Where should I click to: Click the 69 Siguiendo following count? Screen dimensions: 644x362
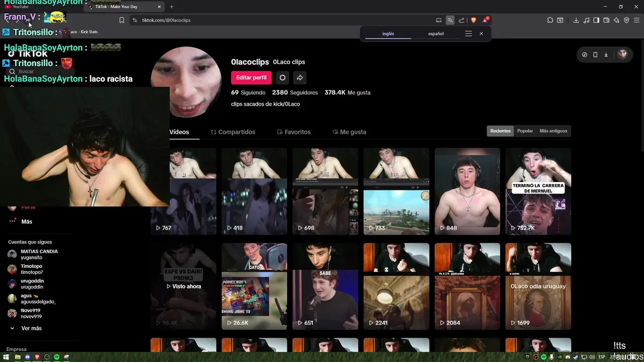248,93
